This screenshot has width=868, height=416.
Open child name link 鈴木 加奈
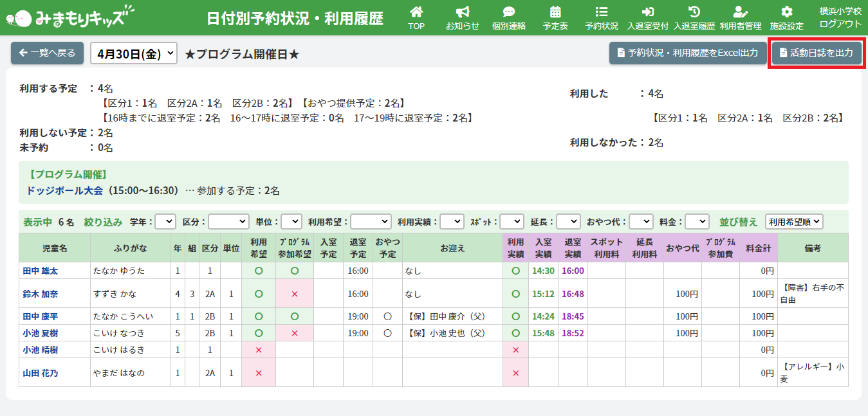pos(40,294)
